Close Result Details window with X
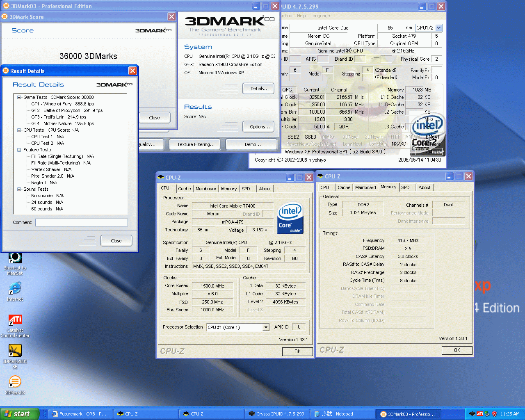This screenshot has width=525, height=420. pyautogui.click(x=132, y=71)
